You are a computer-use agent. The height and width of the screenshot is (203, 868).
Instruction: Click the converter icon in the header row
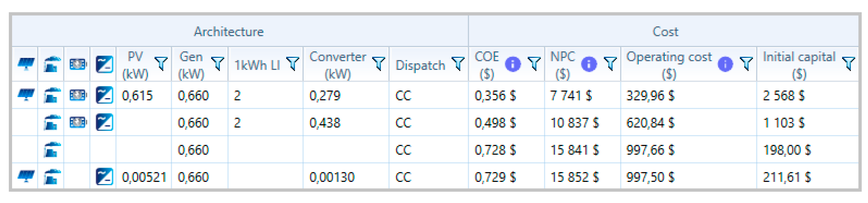(104, 64)
